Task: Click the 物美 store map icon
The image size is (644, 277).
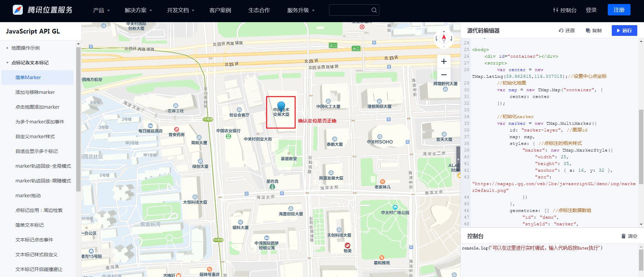Action: tap(348, 245)
